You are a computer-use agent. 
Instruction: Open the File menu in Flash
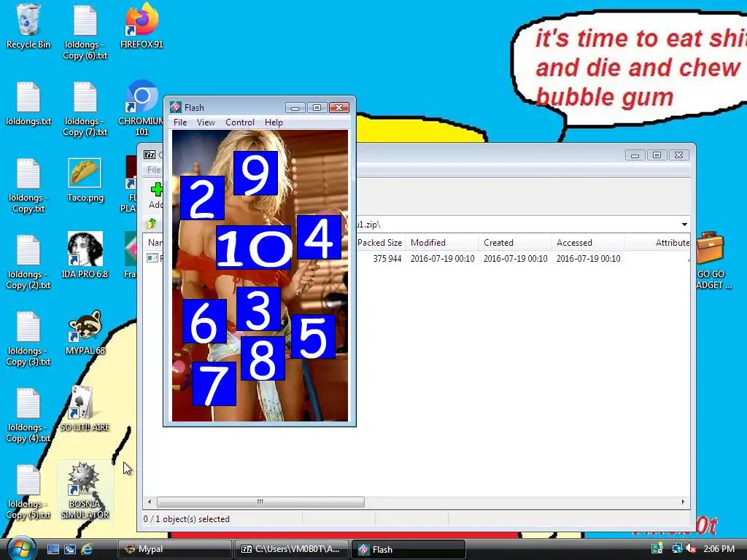pyautogui.click(x=180, y=122)
